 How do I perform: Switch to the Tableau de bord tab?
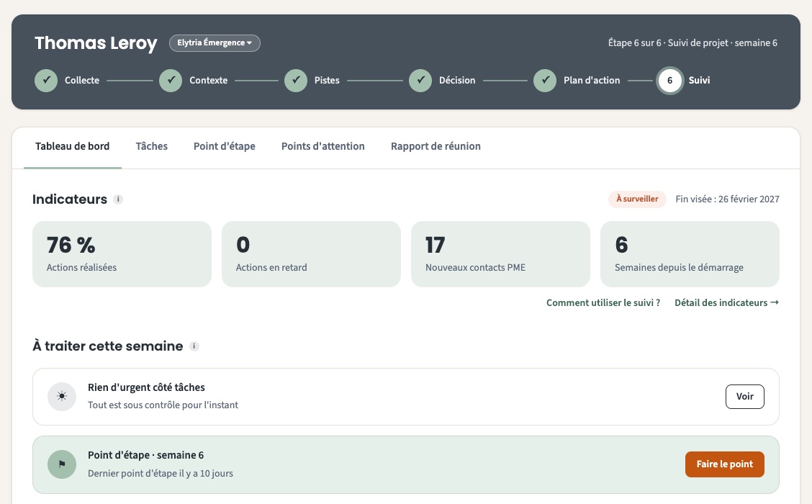tap(73, 147)
